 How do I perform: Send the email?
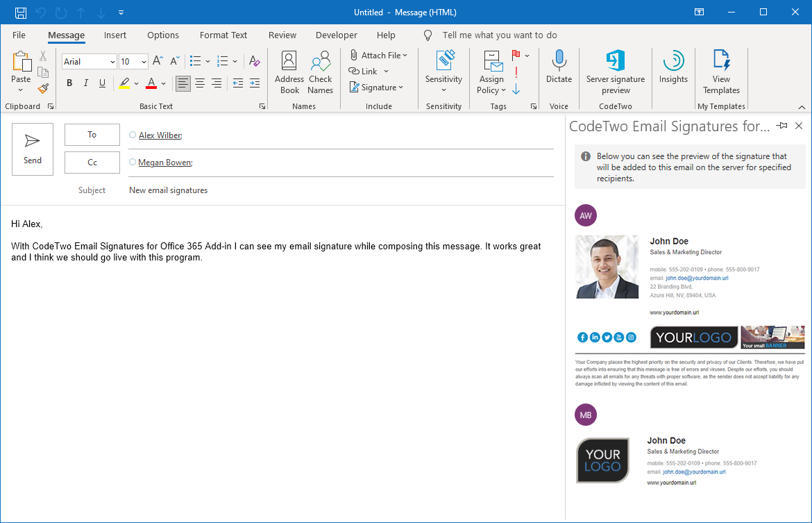pos(32,149)
